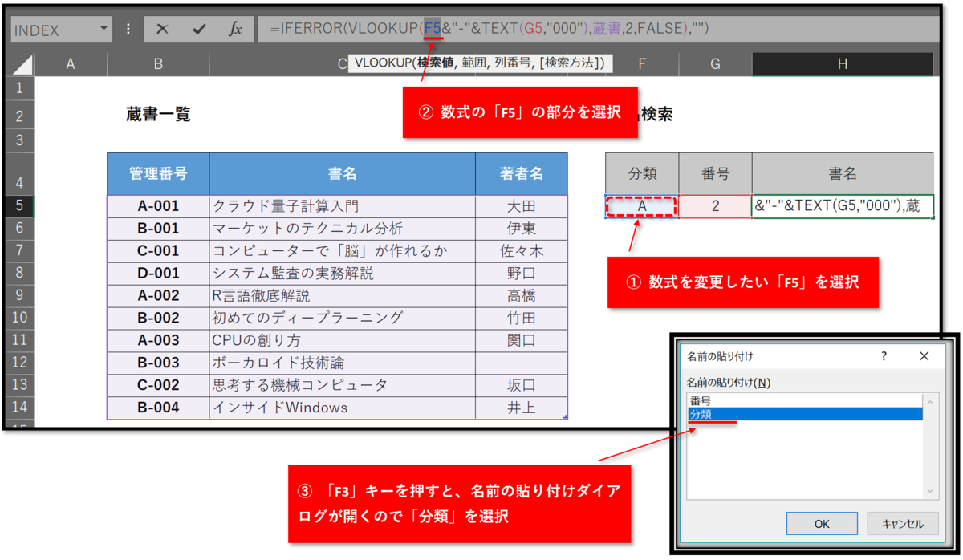Click row number 5
Image resolution: width=963 pixels, height=560 pixels.
click(18, 206)
